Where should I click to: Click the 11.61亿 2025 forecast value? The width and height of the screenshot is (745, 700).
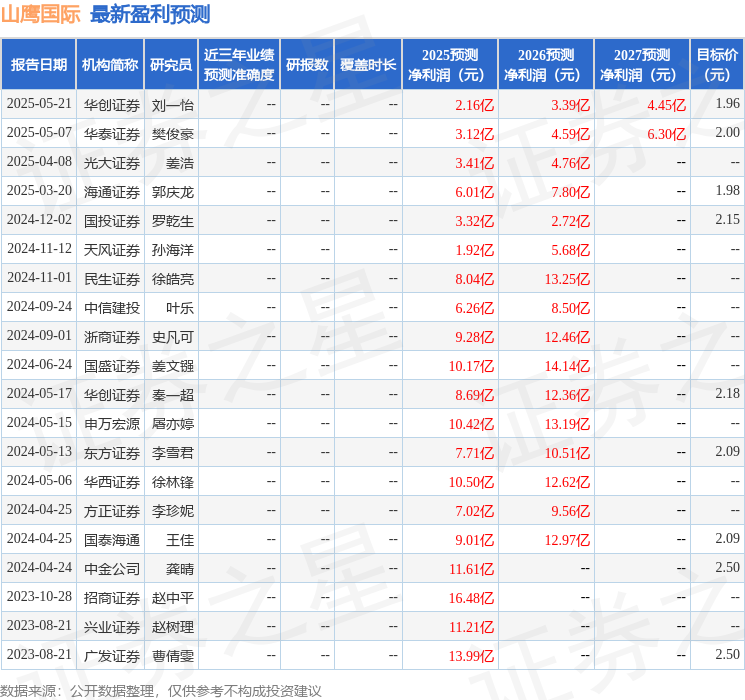coord(471,569)
